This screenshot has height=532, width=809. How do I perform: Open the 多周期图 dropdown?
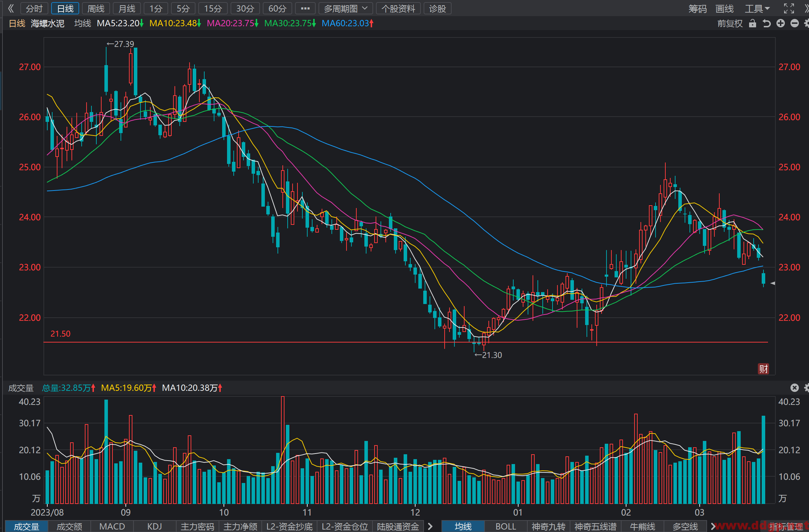click(x=346, y=8)
